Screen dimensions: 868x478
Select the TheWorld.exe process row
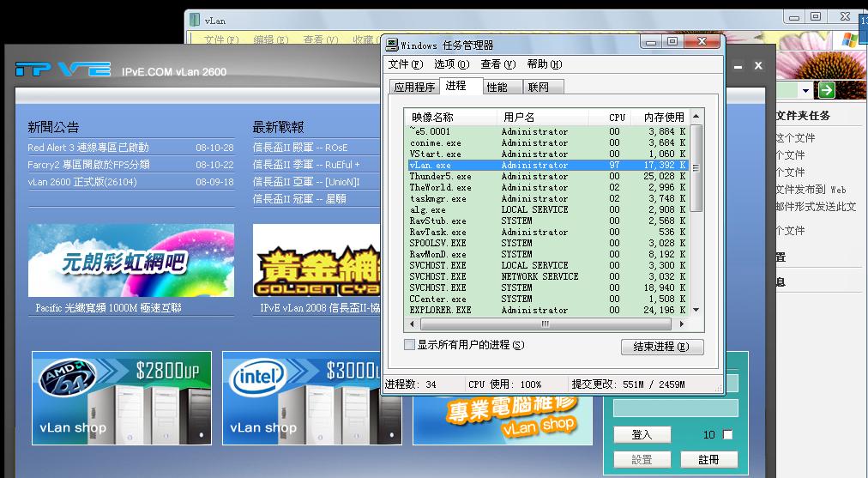547,187
